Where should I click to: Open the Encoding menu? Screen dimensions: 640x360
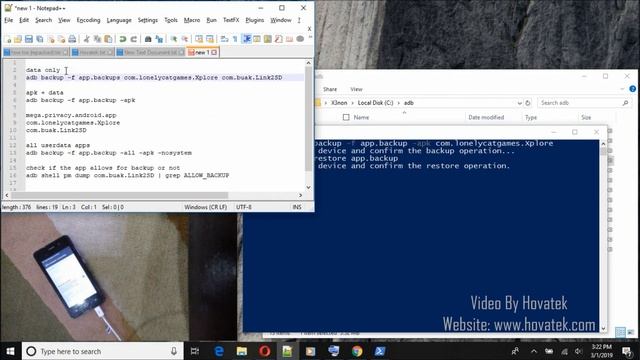point(88,20)
